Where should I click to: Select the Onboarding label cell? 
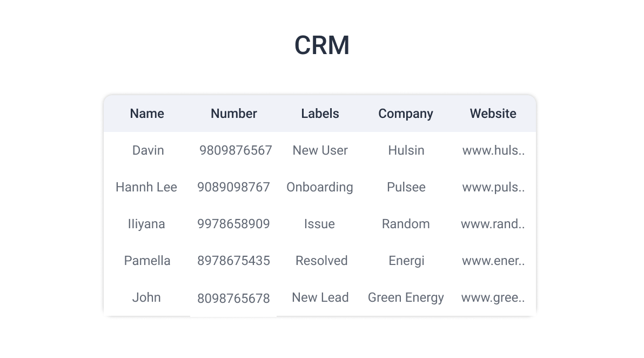tap(319, 187)
